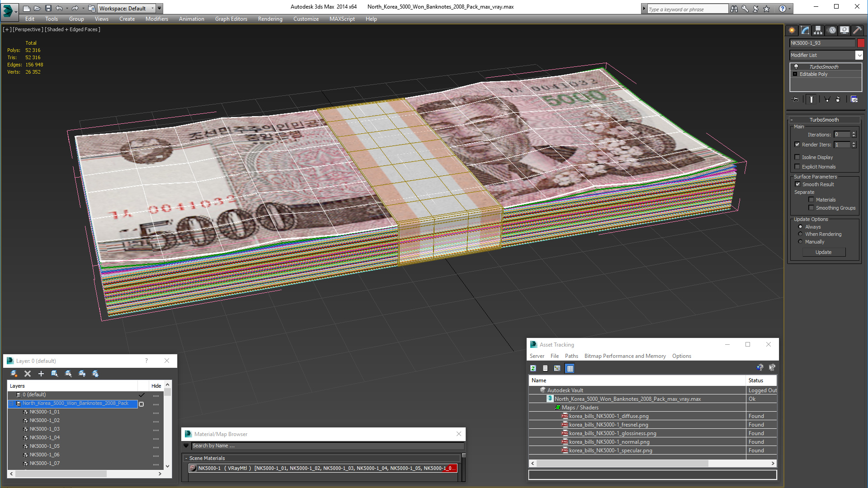The height and width of the screenshot is (488, 868).
Task: Click Asset Tracking horizontal scrollbar
Action: 623,464
